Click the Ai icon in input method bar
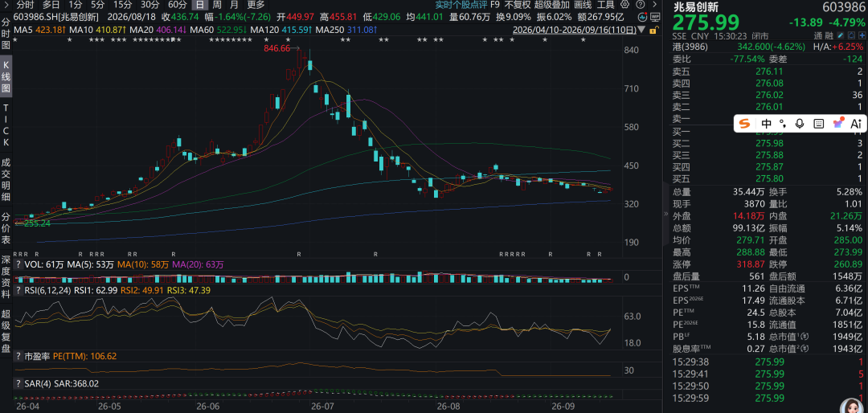This screenshot has height=413, width=868. pyautogui.click(x=856, y=124)
